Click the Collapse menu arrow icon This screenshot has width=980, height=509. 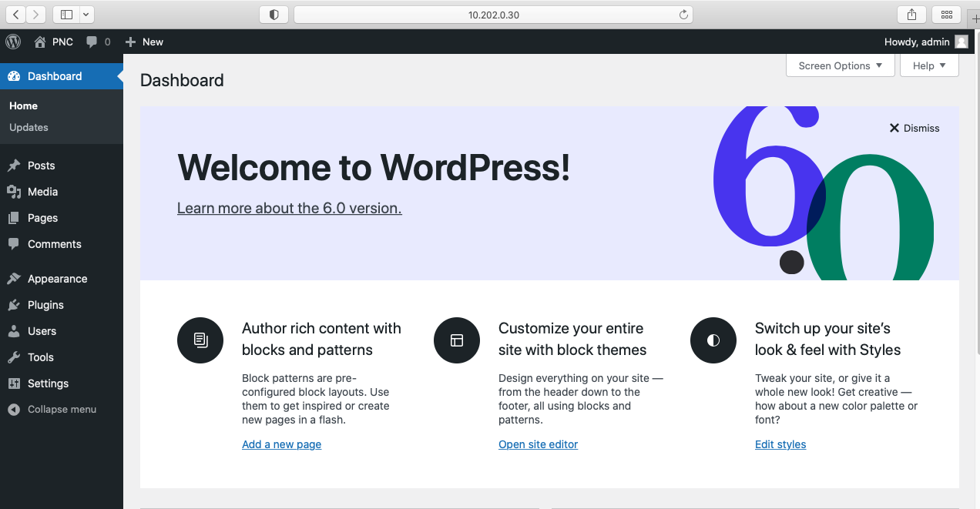[x=13, y=410]
